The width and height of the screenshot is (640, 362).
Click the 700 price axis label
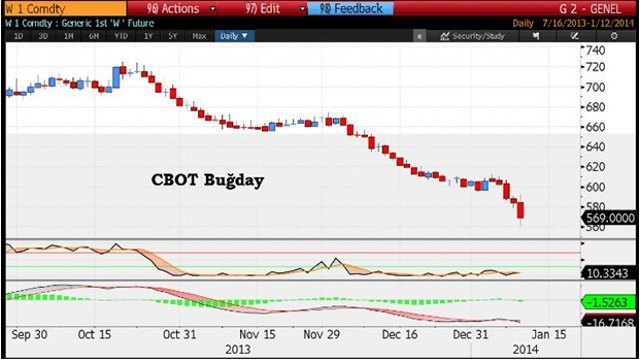(x=595, y=87)
